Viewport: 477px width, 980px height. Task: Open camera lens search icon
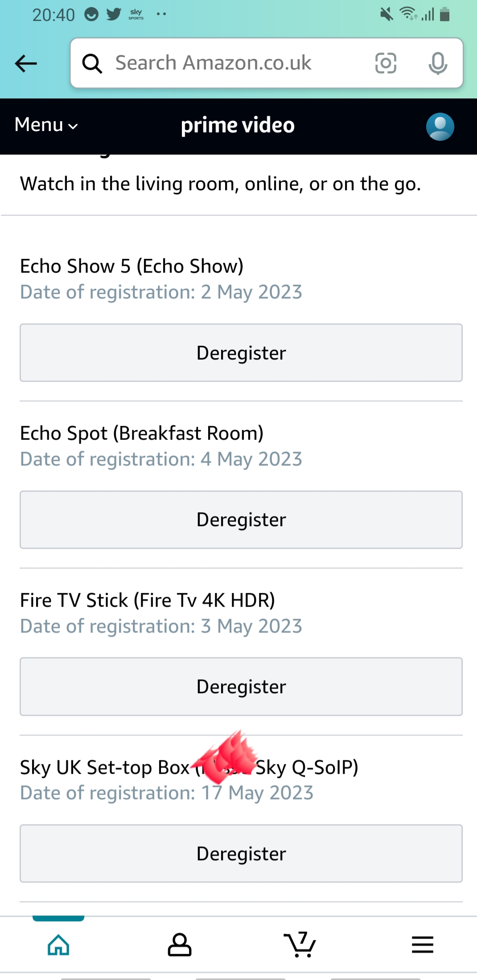coord(386,63)
